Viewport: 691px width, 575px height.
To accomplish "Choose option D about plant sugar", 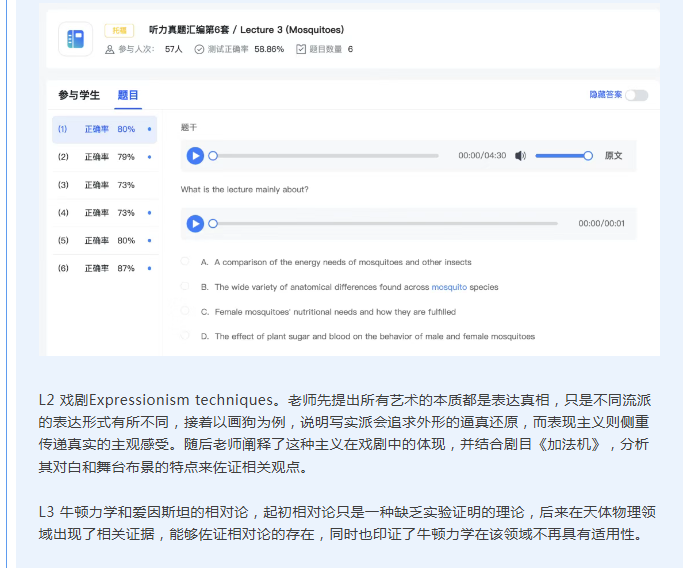I will point(185,337).
